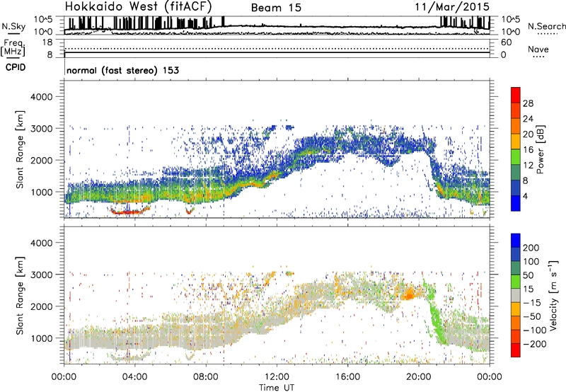
Task: Click the '08:00' time axis tick
Action: coord(205,377)
